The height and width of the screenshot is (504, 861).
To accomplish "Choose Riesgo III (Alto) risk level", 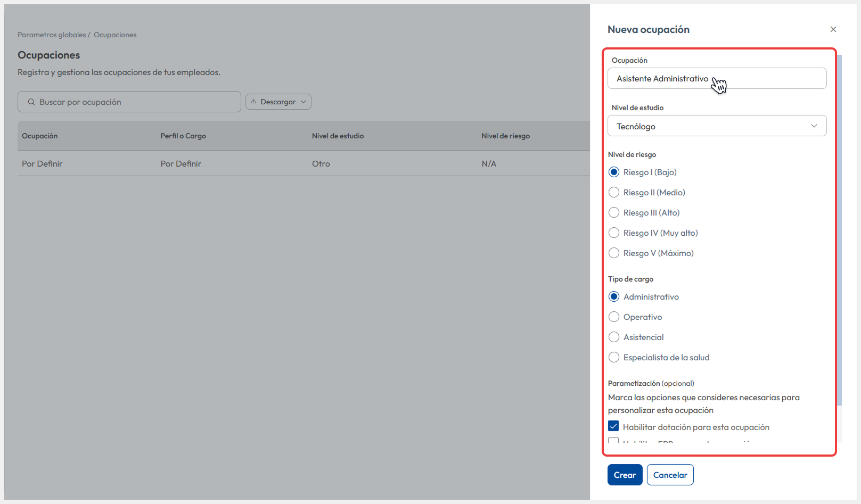I will (614, 212).
